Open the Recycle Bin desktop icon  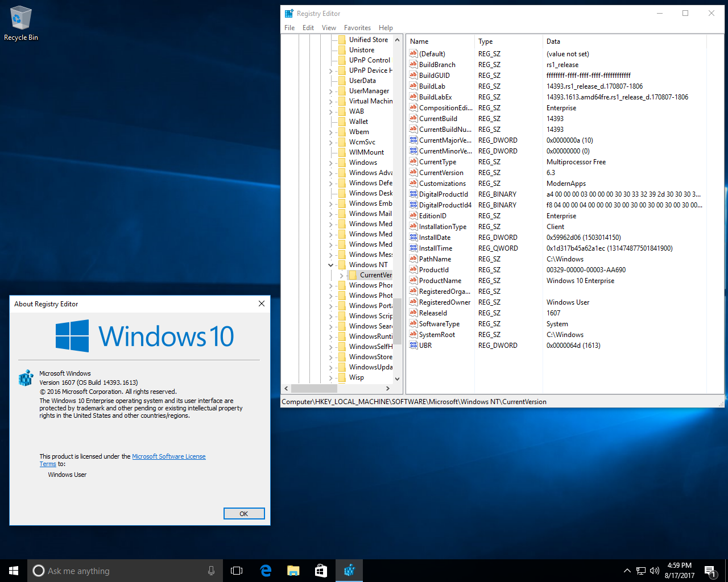click(x=20, y=24)
